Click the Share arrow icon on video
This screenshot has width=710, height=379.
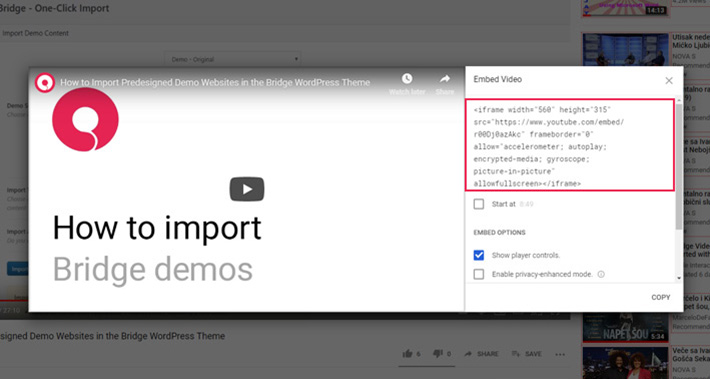[445, 79]
